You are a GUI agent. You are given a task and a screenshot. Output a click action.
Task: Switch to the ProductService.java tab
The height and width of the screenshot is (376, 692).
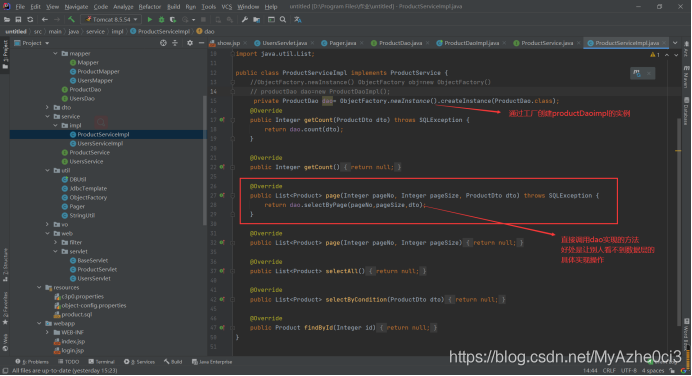547,43
